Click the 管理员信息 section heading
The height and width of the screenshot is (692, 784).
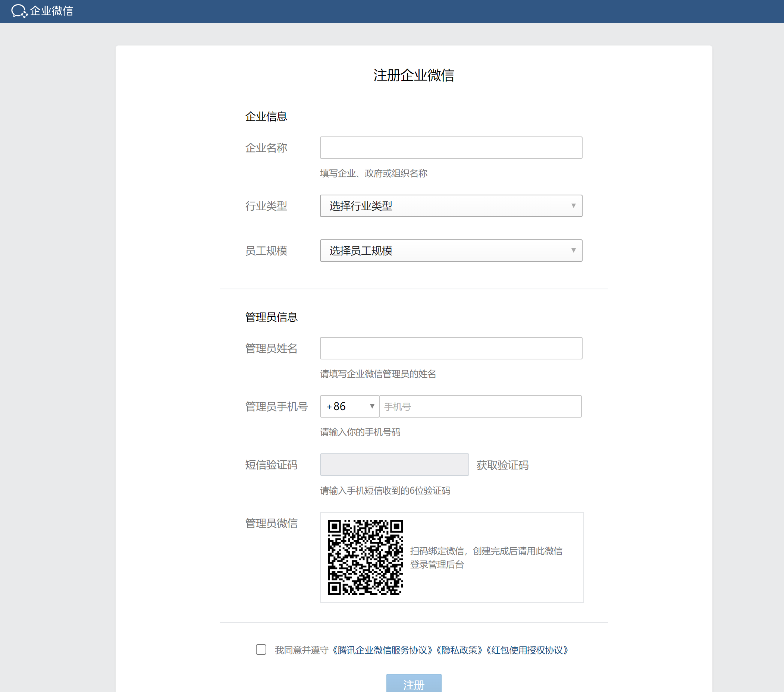click(x=272, y=317)
